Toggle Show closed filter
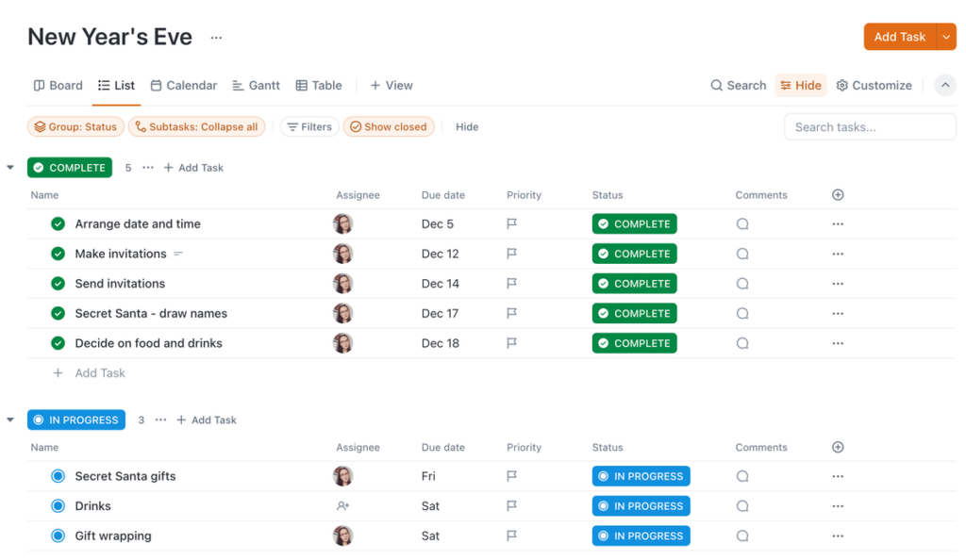The width and height of the screenshot is (966, 560). (389, 126)
